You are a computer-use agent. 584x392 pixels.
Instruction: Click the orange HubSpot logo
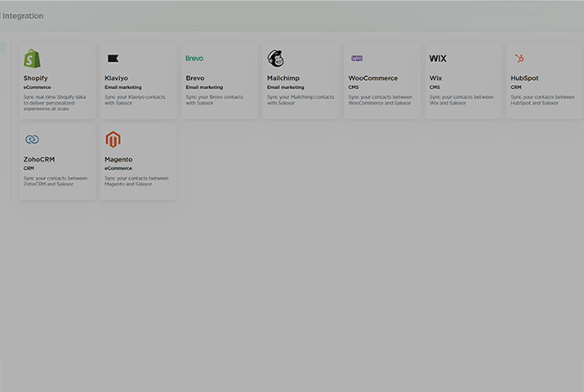point(519,59)
